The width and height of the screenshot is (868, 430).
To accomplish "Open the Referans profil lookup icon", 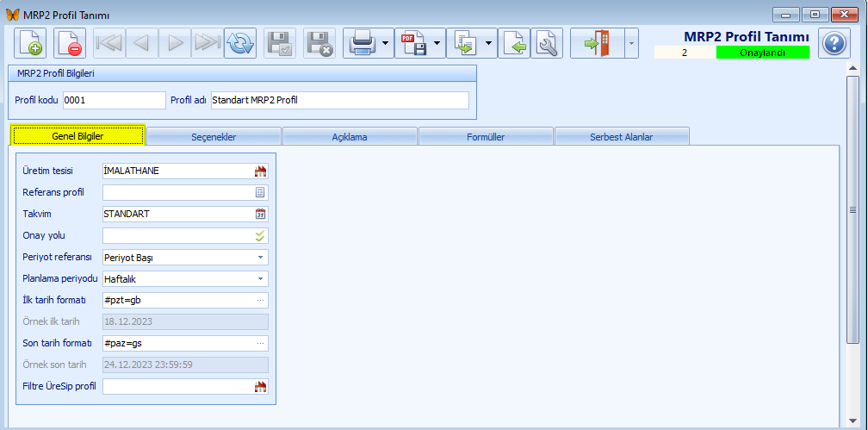I will click(260, 193).
